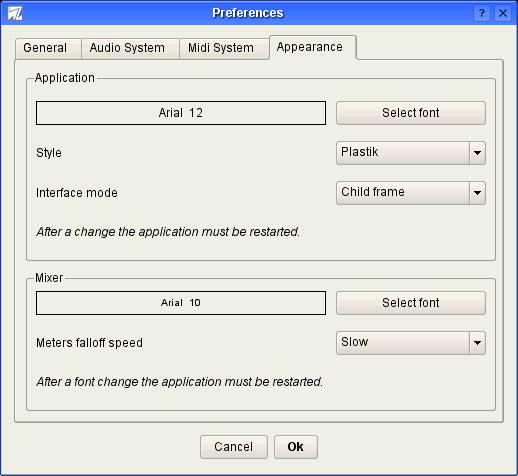
Task: Expand the Meters falloff speed arrow
Action: click(x=477, y=343)
